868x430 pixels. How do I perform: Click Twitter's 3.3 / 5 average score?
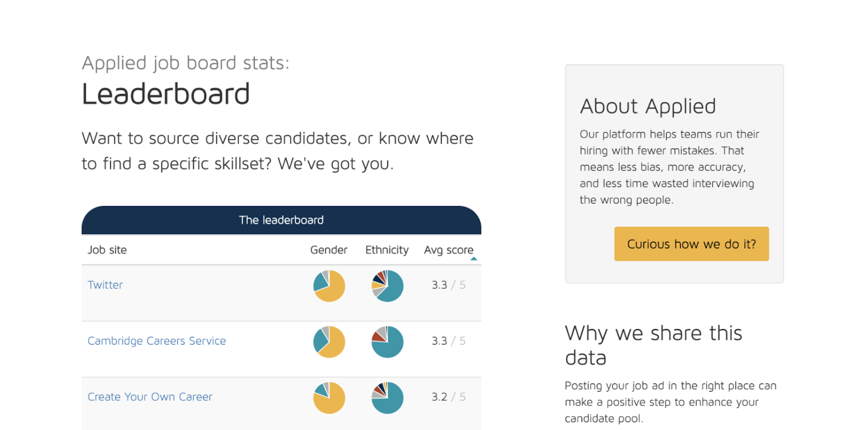(448, 285)
